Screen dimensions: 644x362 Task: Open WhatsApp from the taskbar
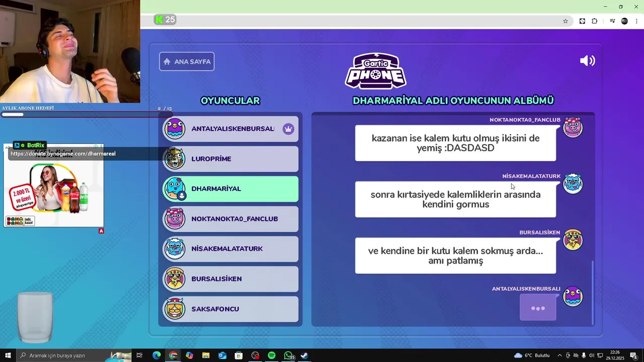click(288, 355)
